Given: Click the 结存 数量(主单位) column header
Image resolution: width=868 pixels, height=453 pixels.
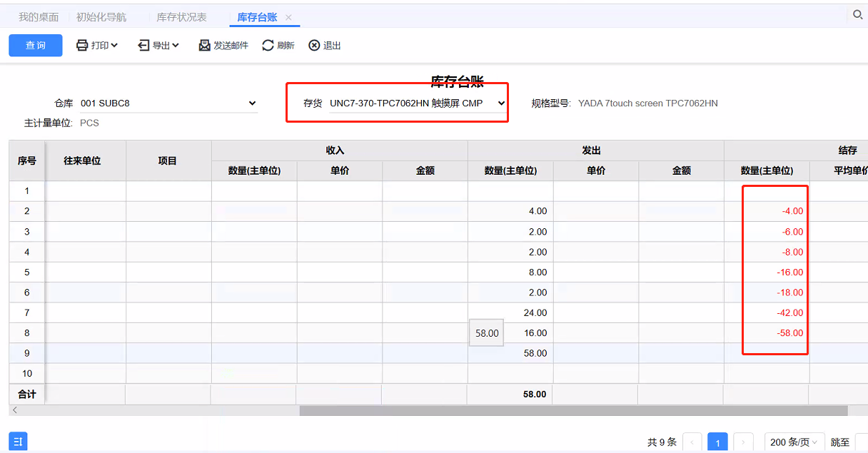Looking at the screenshot, I should pyautogui.click(x=767, y=171).
